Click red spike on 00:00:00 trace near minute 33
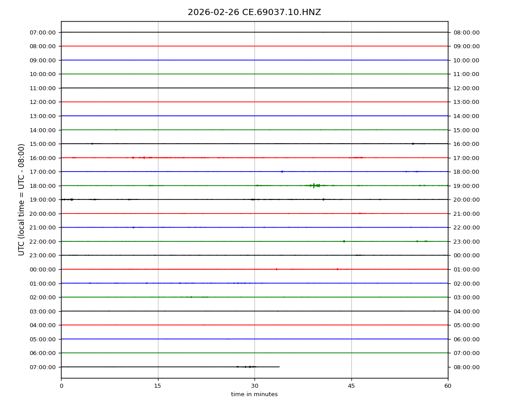This screenshot has width=509, height=420. pos(277,269)
